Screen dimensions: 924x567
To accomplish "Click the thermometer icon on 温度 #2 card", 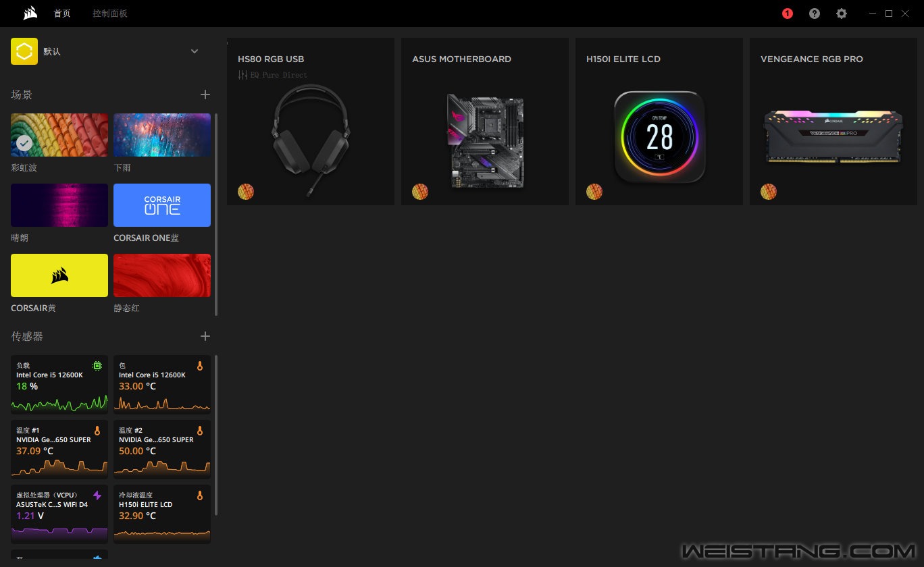I will [199, 431].
